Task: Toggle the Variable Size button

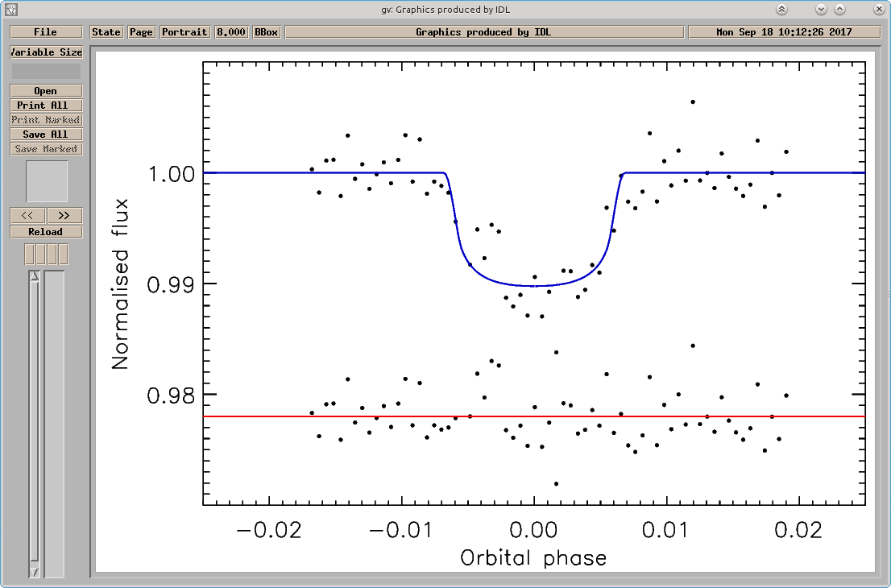Action: (x=46, y=52)
